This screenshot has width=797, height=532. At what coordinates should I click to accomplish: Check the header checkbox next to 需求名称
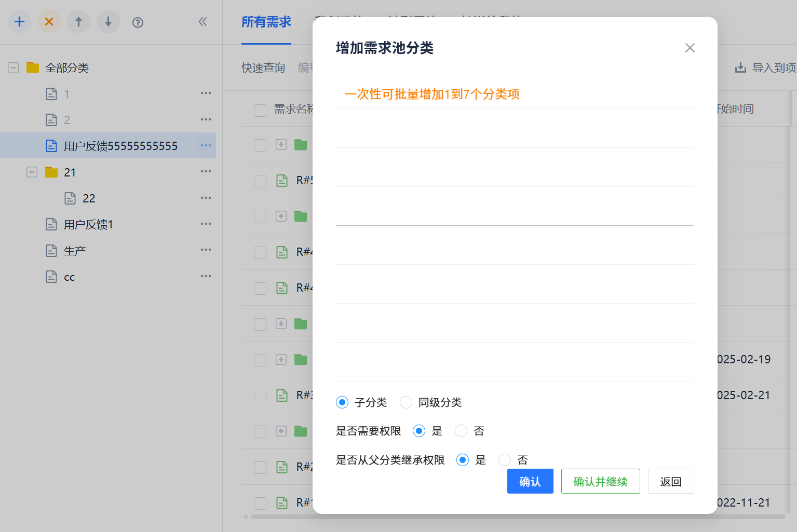(260, 110)
